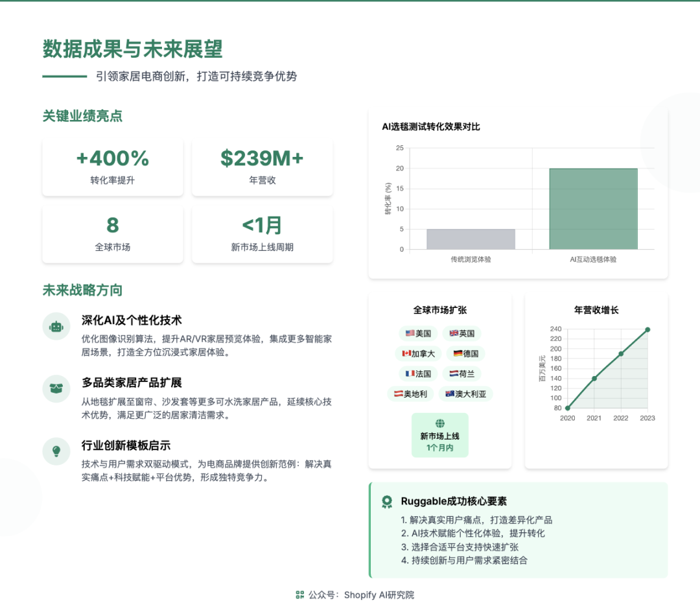The image size is (700, 616).
Task: Click the Austrian flag in 奥地利 tag
Action: (x=399, y=394)
